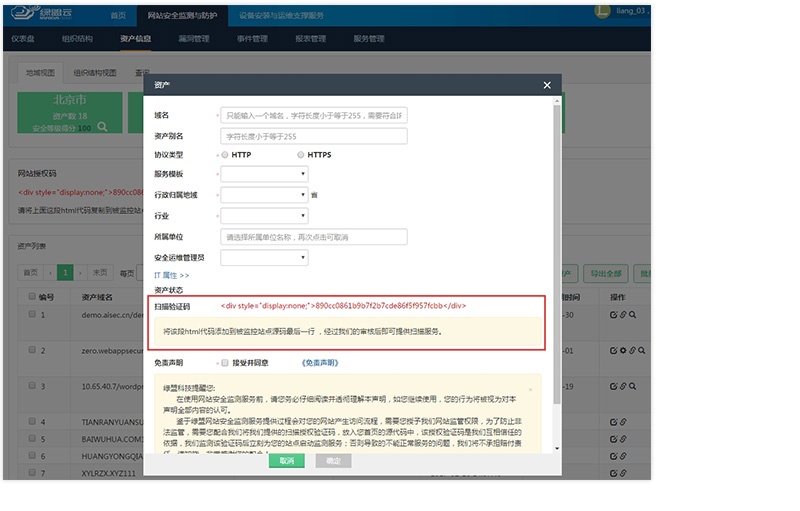Switch to the 漏洞管理 menu tab

(x=193, y=39)
